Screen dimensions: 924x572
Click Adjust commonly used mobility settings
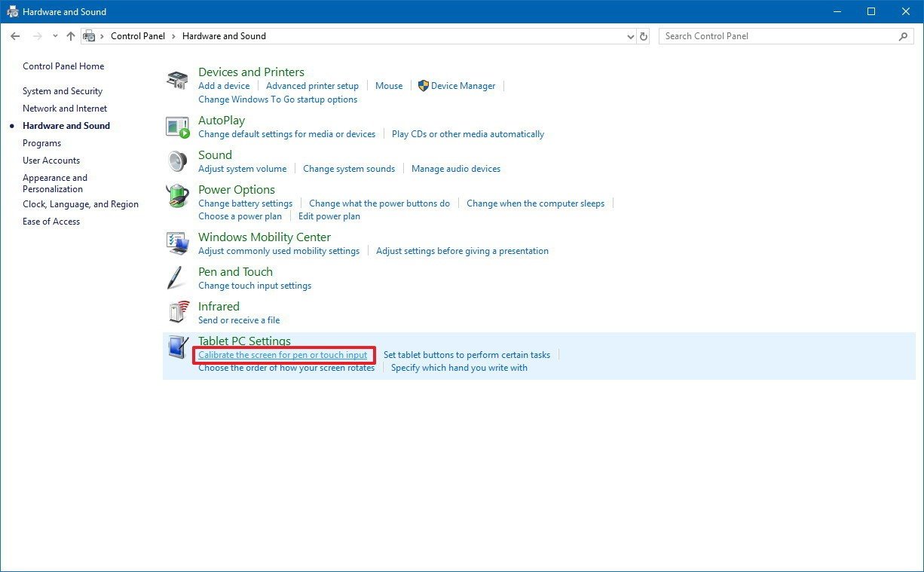[x=279, y=251]
